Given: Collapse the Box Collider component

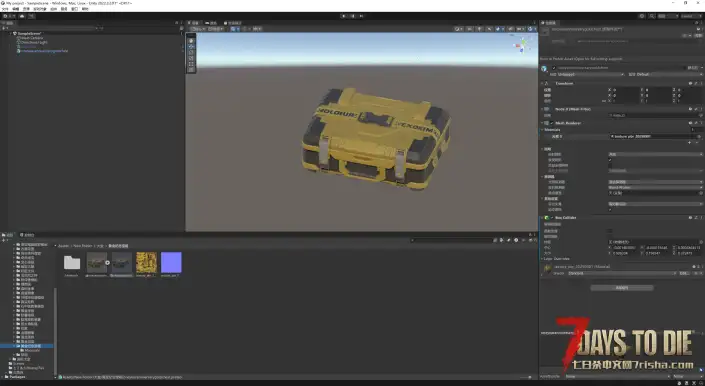Looking at the screenshot, I should [542, 218].
